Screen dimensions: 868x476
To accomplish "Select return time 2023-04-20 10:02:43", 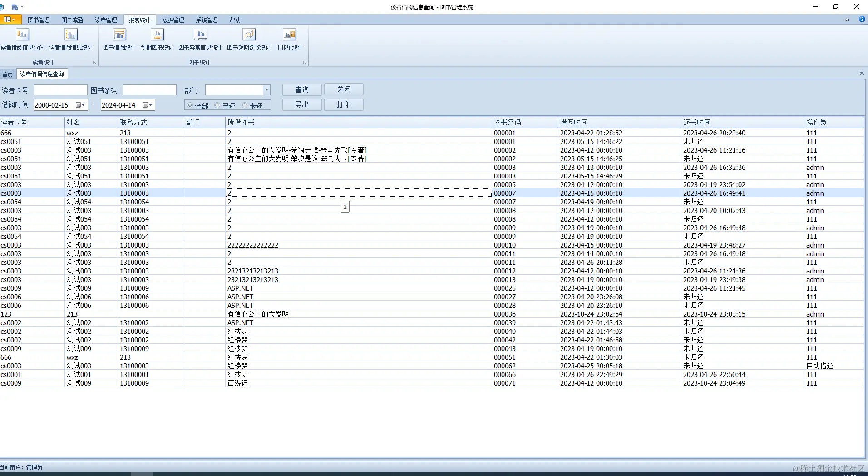I will pyautogui.click(x=743, y=210).
